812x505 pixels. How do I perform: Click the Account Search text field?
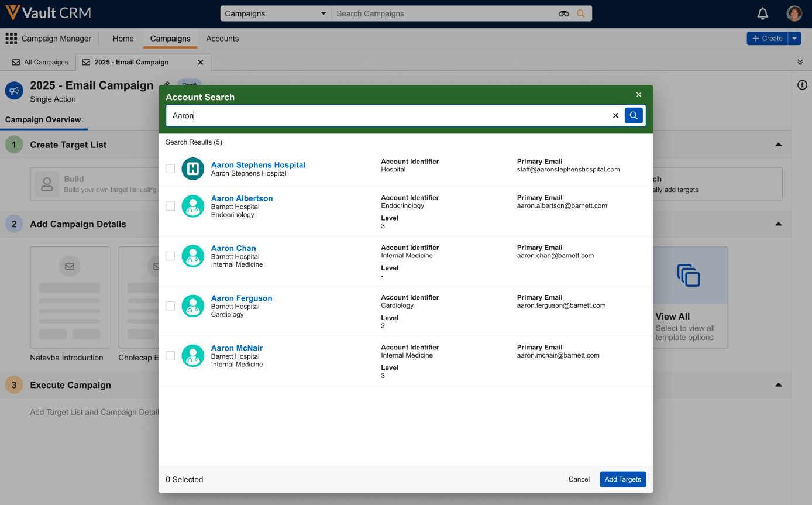pos(386,116)
